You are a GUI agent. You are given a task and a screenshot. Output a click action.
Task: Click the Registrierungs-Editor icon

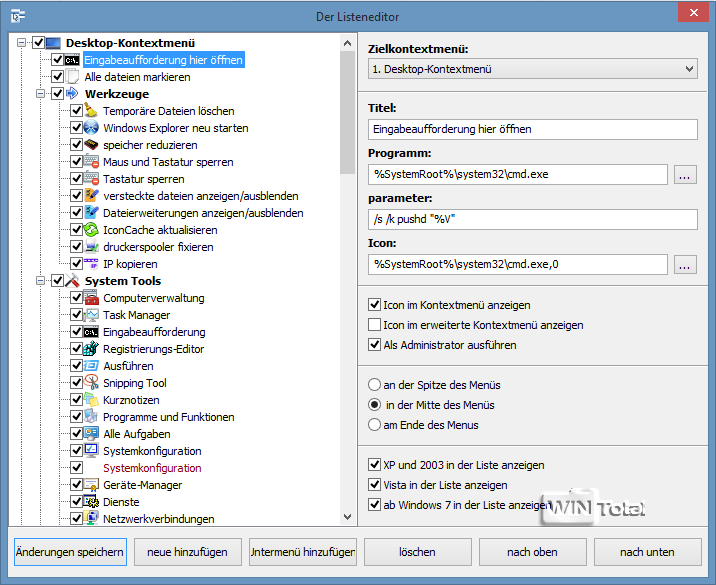pos(91,348)
